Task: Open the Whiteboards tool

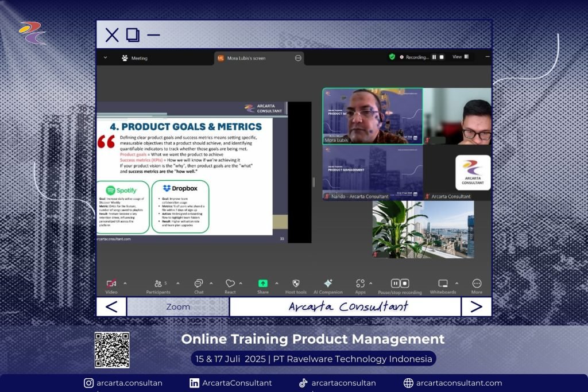Action: (443, 284)
